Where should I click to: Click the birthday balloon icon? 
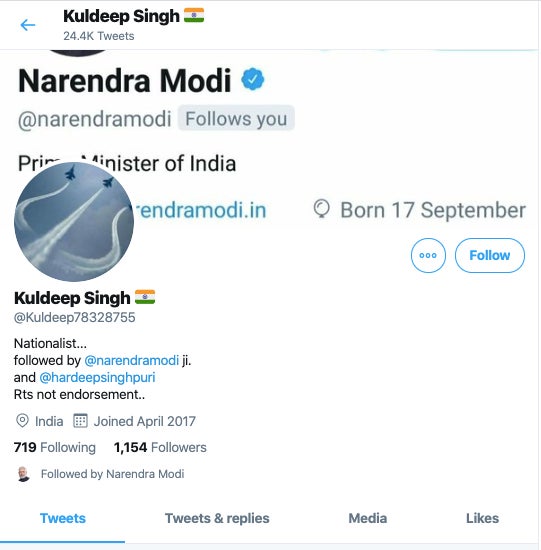click(x=321, y=209)
